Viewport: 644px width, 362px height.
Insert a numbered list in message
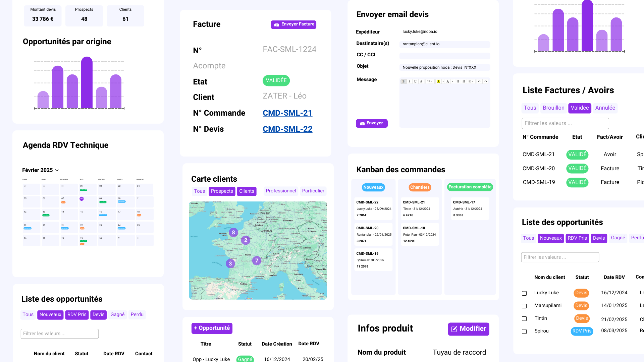(x=464, y=81)
